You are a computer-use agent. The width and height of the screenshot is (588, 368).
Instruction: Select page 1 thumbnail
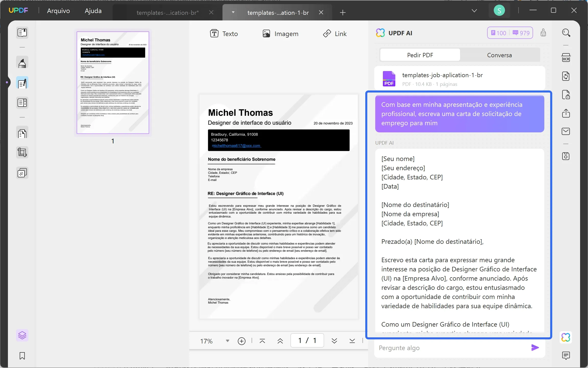pos(113,83)
